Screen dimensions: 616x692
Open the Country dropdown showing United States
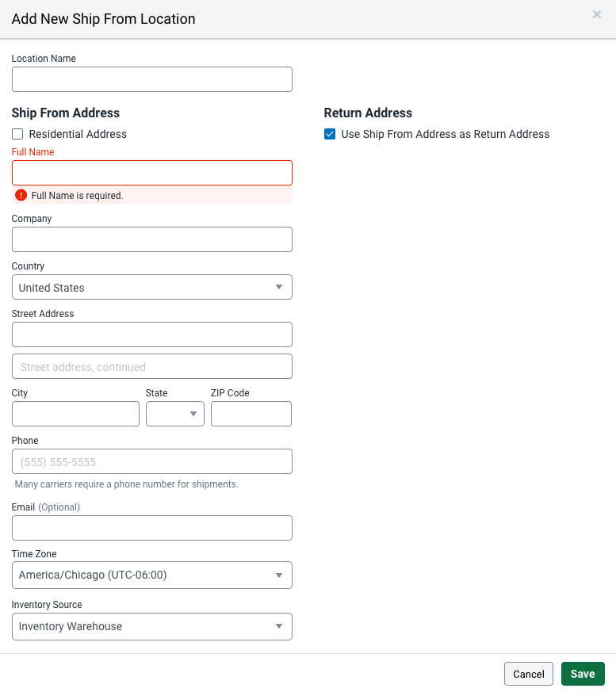[x=151, y=287]
